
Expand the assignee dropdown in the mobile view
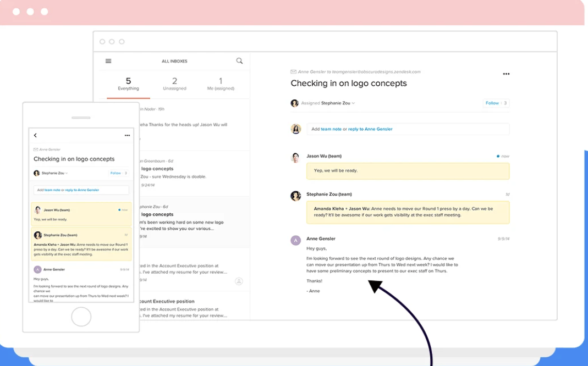[x=59, y=172]
